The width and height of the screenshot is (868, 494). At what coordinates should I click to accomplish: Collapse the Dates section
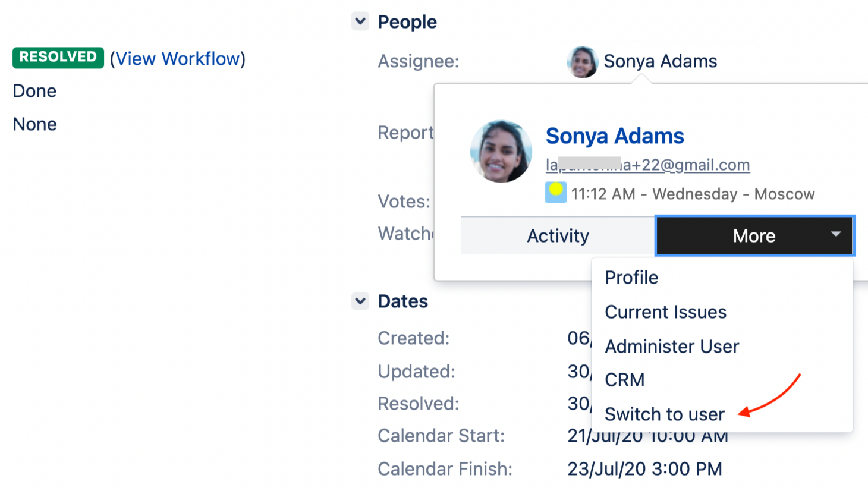tap(360, 301)
